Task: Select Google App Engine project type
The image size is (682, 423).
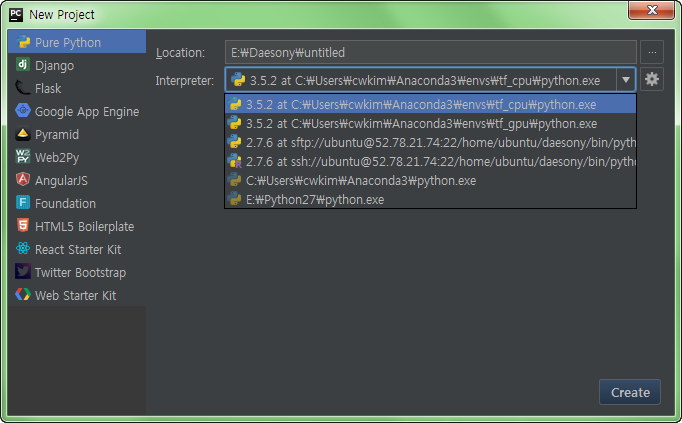Action: [x=77, y=111]
